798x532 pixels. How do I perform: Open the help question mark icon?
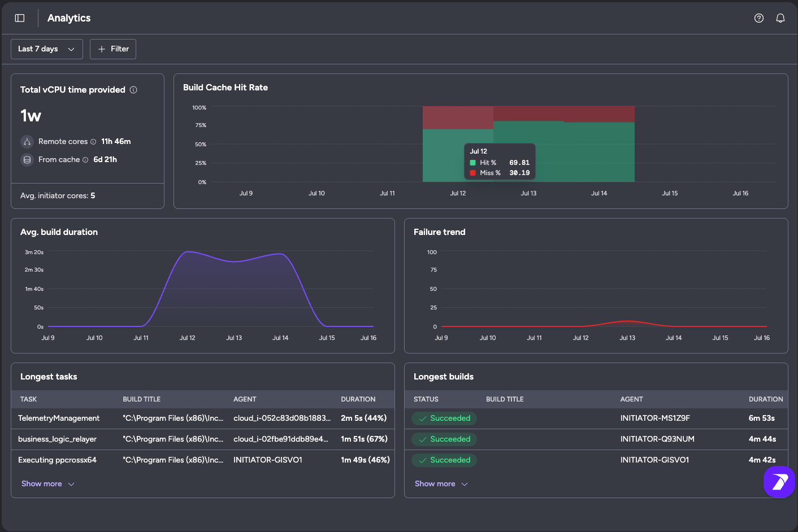(x=759, y=18)
